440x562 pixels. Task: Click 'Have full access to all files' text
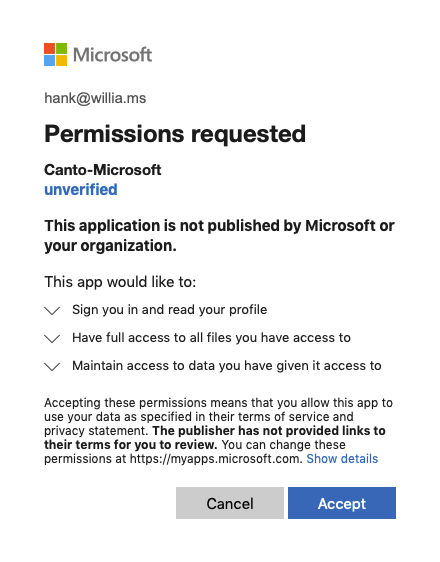pos(211,338)
